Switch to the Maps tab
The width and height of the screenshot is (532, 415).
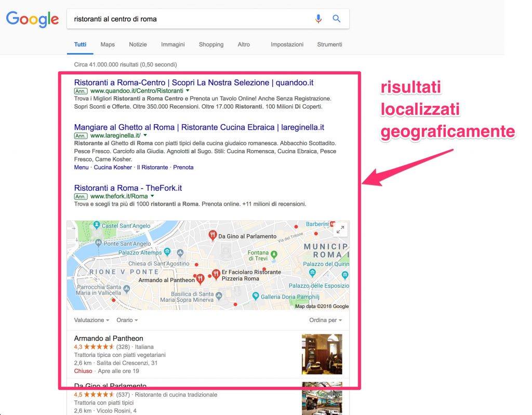pyautogui.click(x=108, y=45)
